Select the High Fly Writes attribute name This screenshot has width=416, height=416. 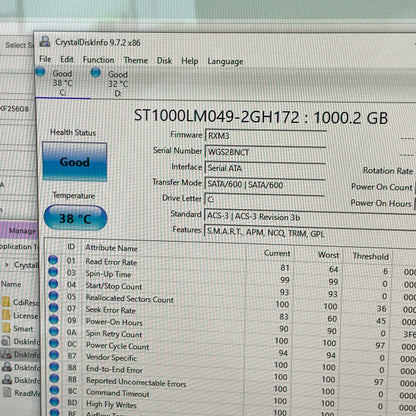111,405
